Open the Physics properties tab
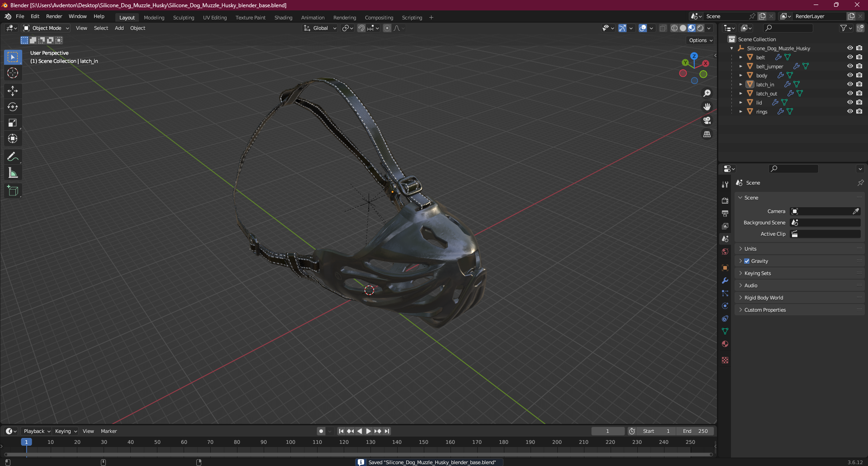868x466 pixels. click(725, 306)
